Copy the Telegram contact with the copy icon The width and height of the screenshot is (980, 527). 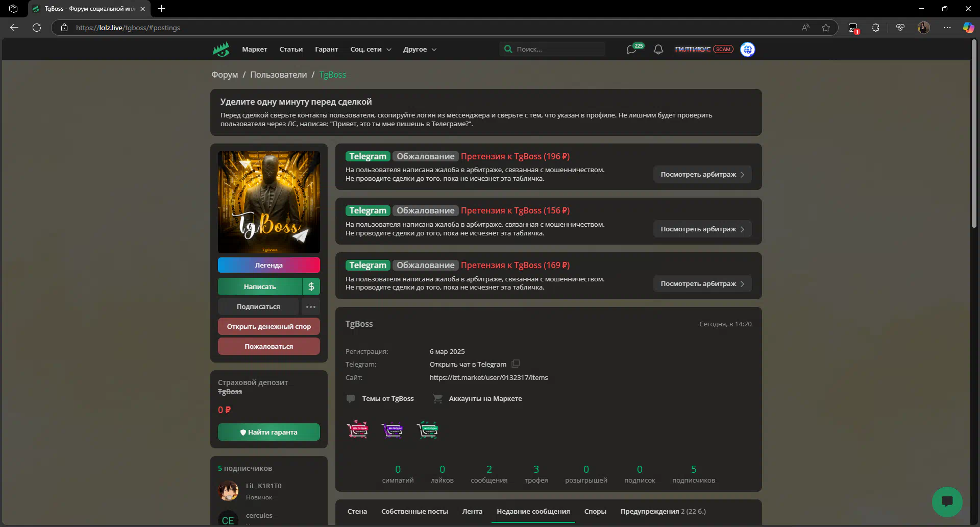[516, 364]
